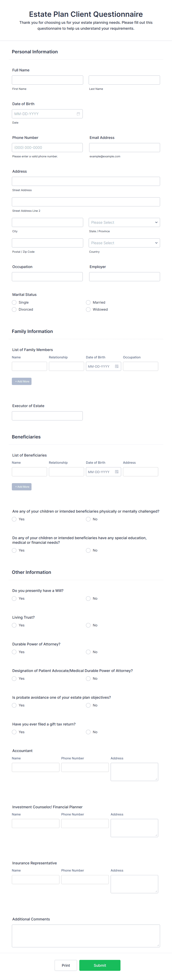Image resolution: width=172 pixels, height=980 pixels.
Task: Select Yes for presently having a Will
Action: [x=14, y=598]
